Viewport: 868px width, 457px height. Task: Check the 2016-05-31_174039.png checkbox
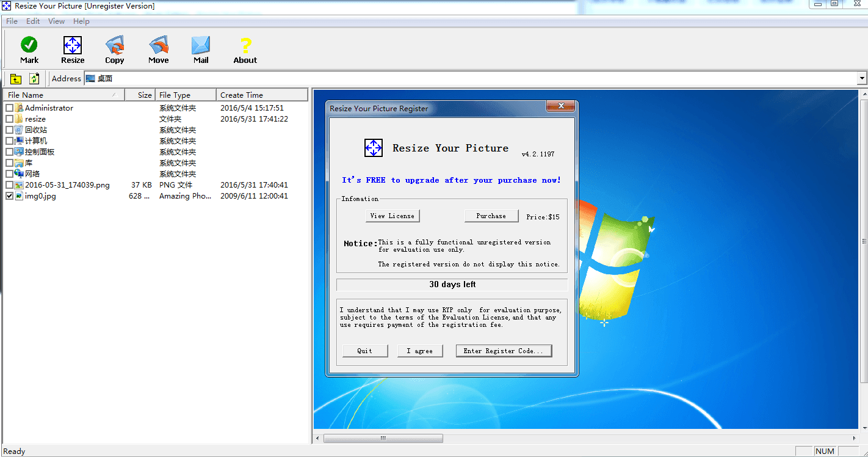(x=9, y=185)
